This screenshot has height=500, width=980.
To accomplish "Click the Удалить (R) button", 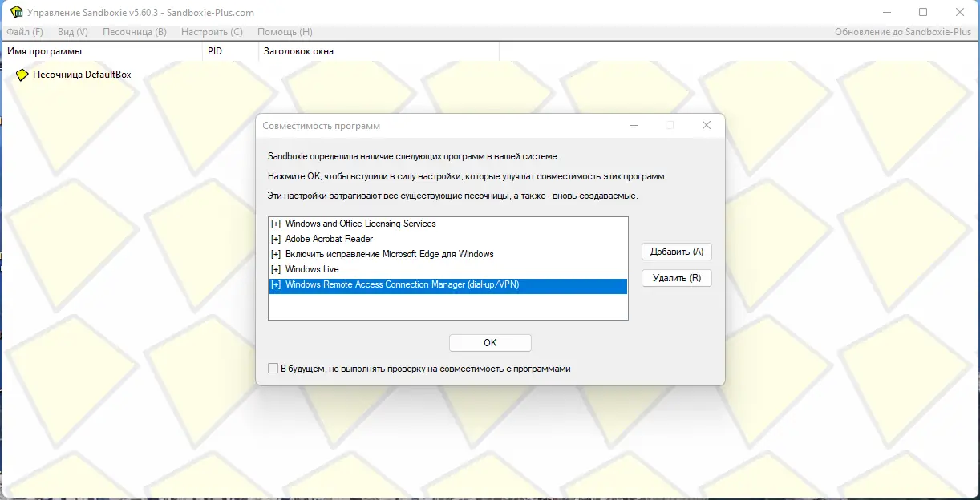I will pos(677,278).
